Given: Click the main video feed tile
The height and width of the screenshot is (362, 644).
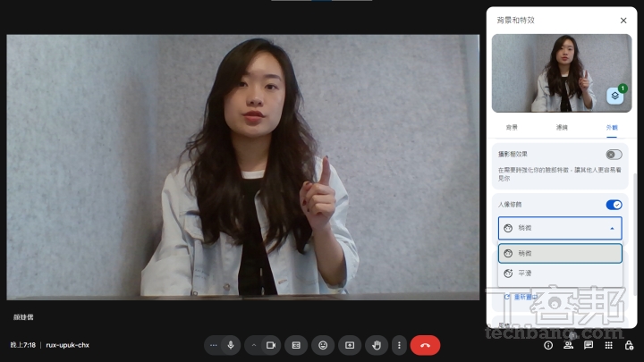Looking at the screenshot, I should (x=242, y=167).
